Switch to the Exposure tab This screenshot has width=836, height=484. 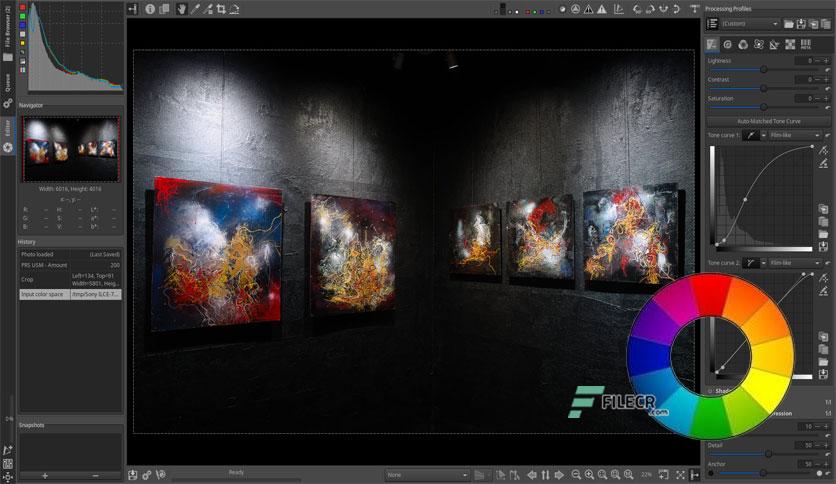click(712, 45)
